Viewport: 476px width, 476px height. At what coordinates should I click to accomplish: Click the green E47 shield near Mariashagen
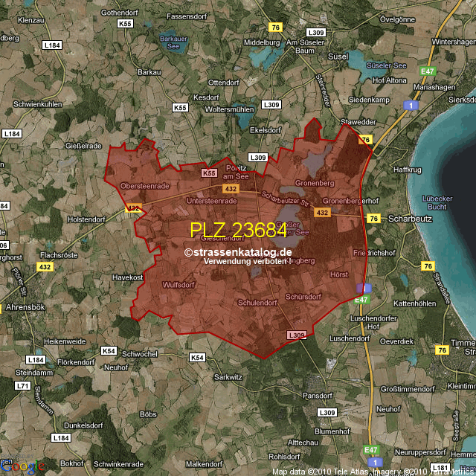427,71
